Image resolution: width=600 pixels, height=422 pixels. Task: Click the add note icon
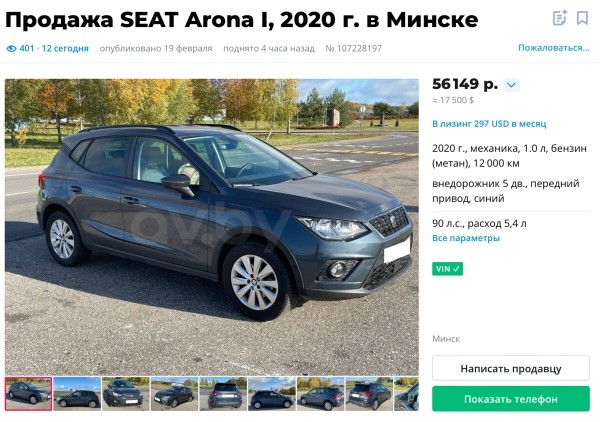tap(559, 18)
